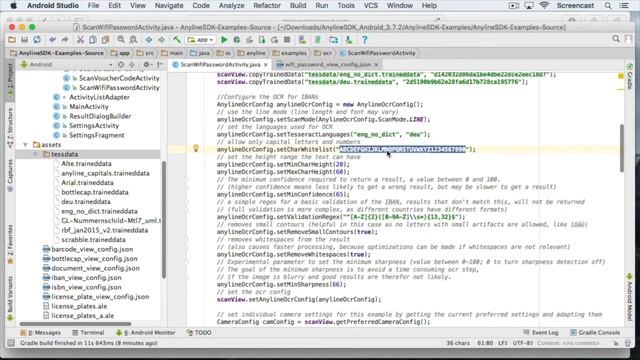Select MainActivity in project tree

pos(89,107)
